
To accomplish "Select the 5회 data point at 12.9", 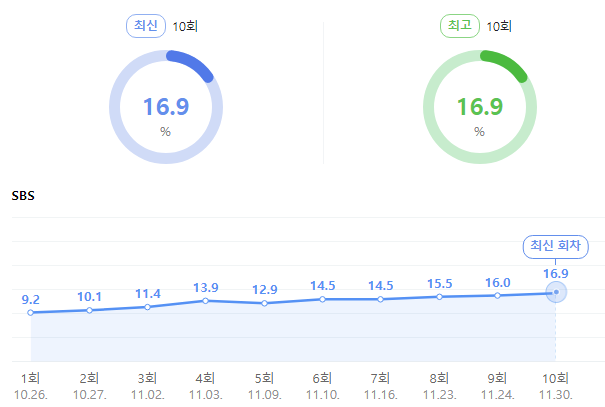I will coord(264,303).
